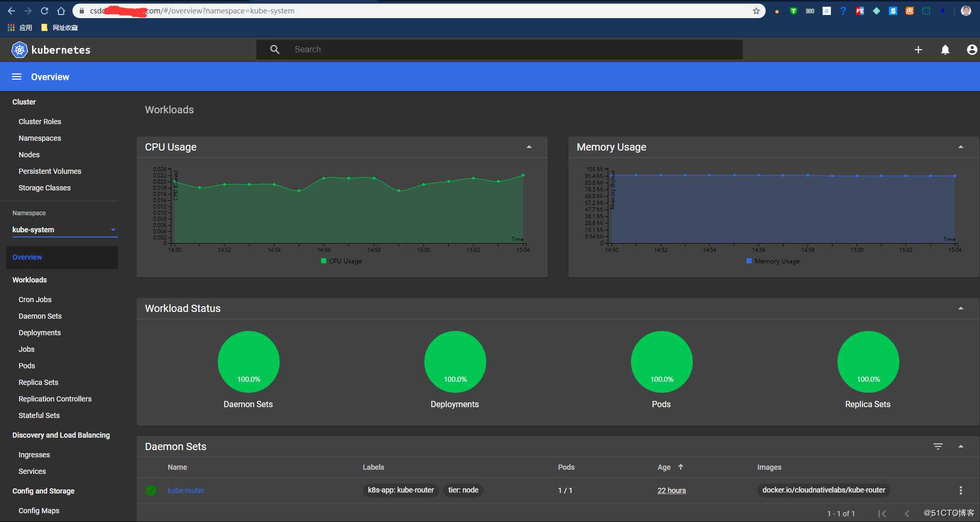Open the user account icon in header
Screen dimensions: 980x522
point(972,50)
